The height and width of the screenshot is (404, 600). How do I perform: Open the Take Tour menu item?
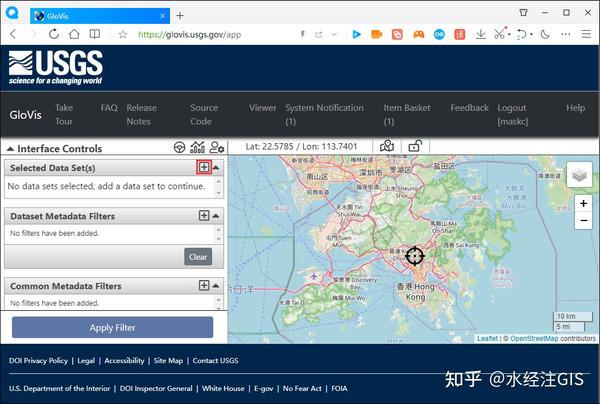(x=64, y=114)
